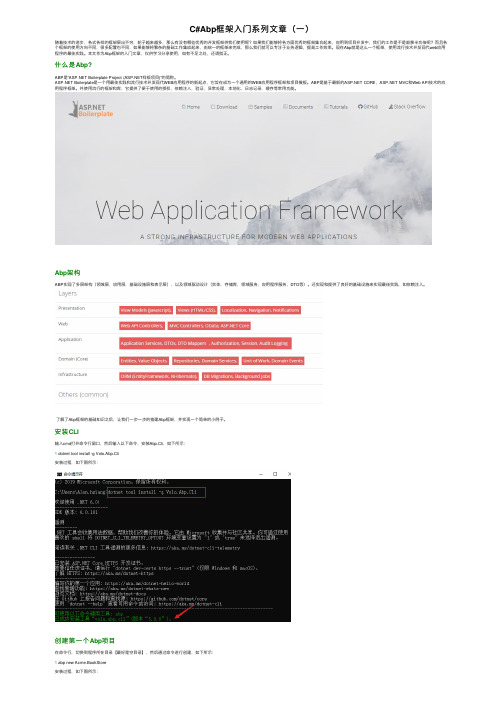Click the Repositories, Domain Services tag
Viewport: 504px width, 713px height.
(205, 361)
